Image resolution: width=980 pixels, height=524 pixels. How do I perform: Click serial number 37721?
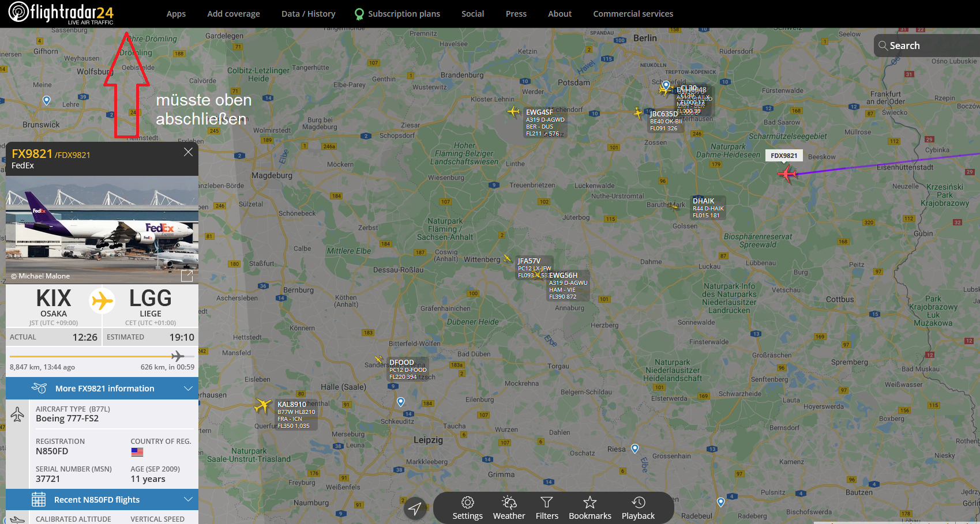(48, 479)
